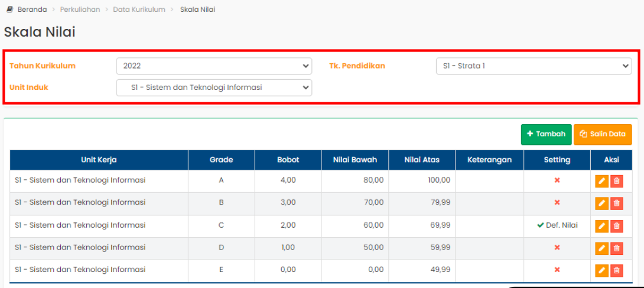Edit the Grade D row
Image resolution: width=644 pixels, height=288 pixels.
point(601,248)
